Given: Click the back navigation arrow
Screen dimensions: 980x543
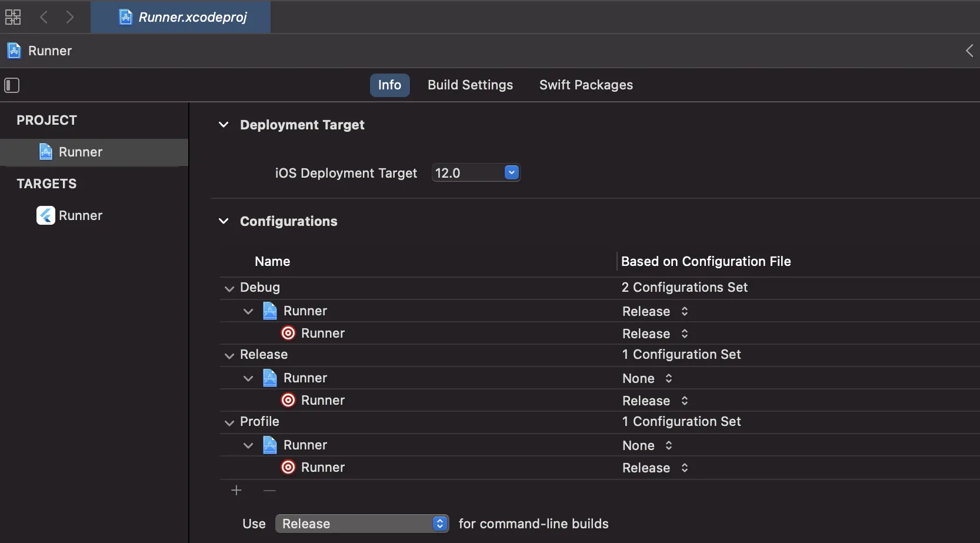Looking at the screenshot, I should click(44, 17).
